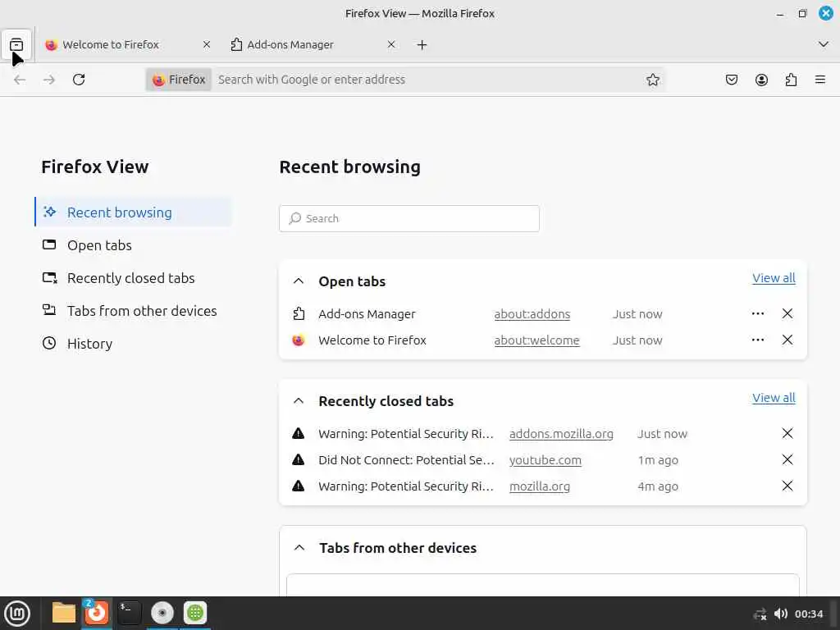Open more options for Add-ons Manager row

(x=757, y=313)
